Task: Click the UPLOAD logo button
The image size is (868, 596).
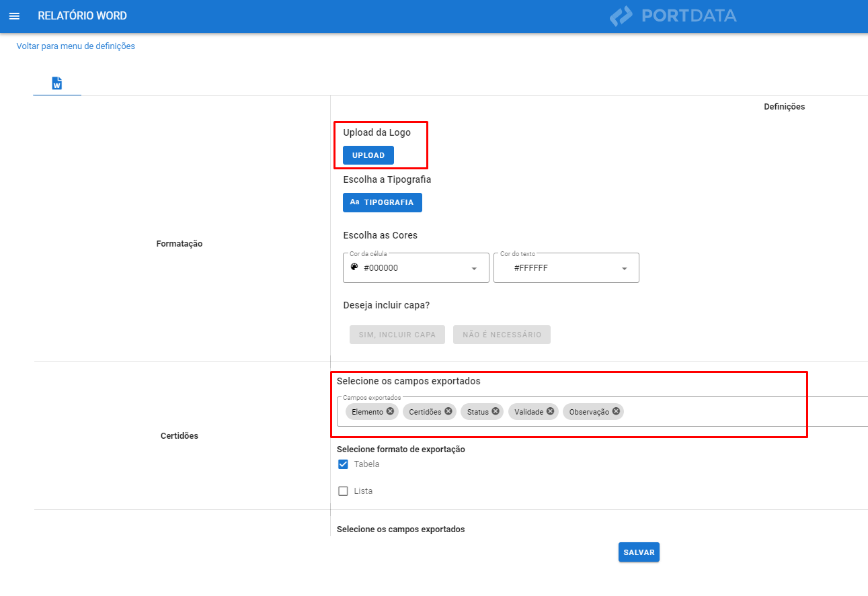Action: (x=368, y=155)
